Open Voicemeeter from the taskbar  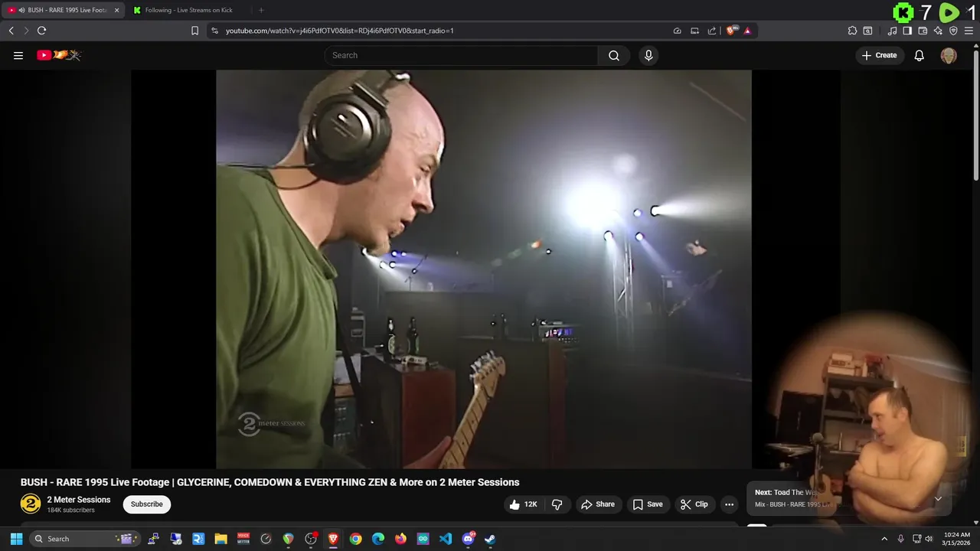(x=243, y=539)
